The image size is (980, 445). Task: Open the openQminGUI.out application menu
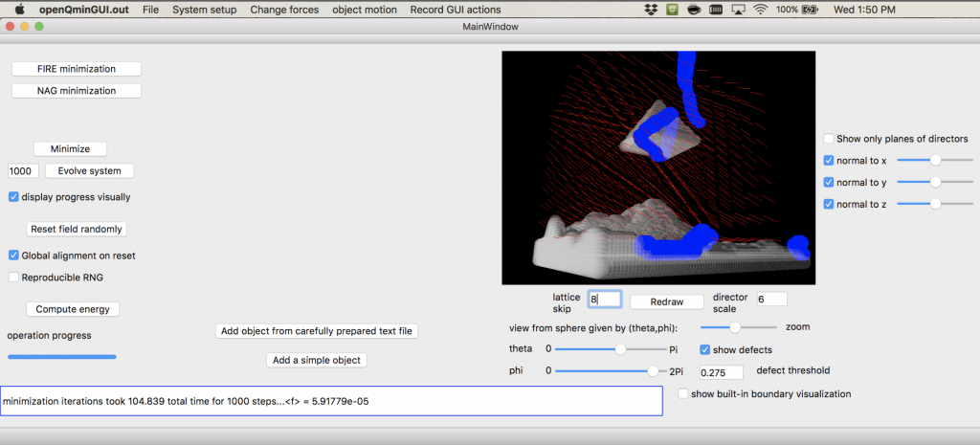click(84, 10)
